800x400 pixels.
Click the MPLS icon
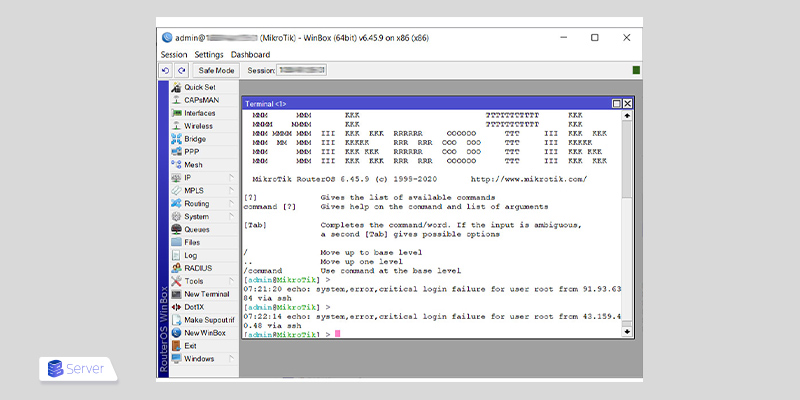coord(176,191)
